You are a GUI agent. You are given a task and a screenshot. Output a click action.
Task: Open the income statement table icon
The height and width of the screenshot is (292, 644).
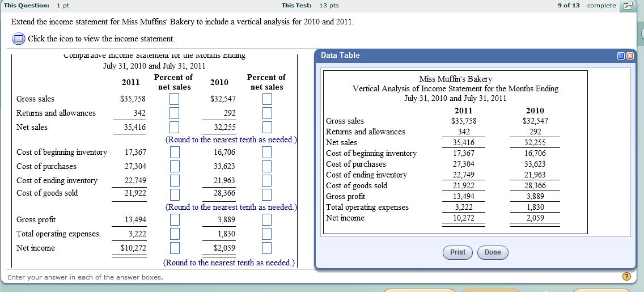point(19,39)
